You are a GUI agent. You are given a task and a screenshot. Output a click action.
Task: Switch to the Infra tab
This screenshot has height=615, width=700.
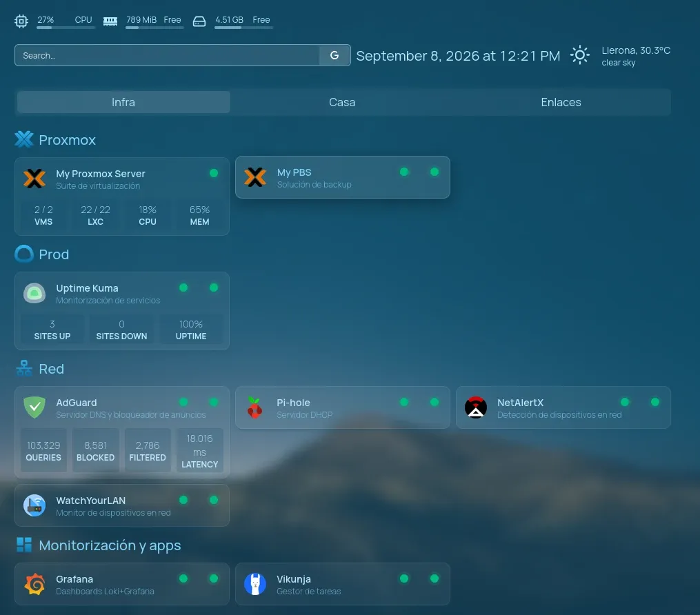(123, 102)
